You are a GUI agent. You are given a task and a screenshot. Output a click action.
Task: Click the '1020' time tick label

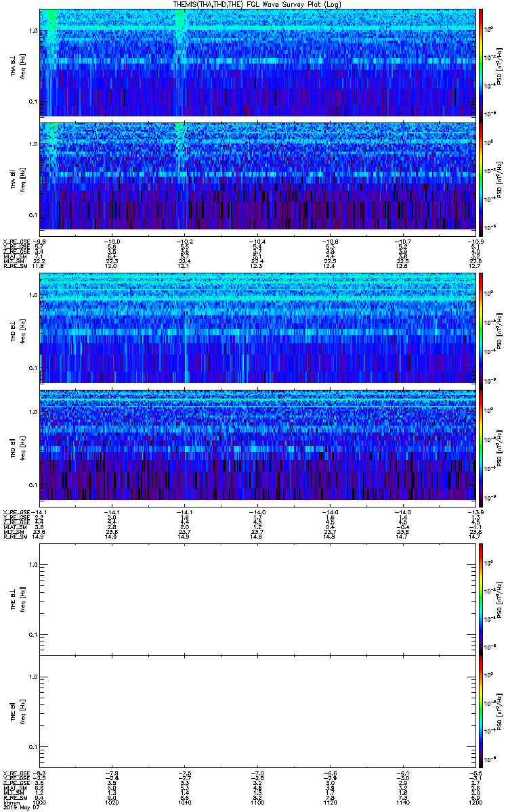(x=112, y=803)
